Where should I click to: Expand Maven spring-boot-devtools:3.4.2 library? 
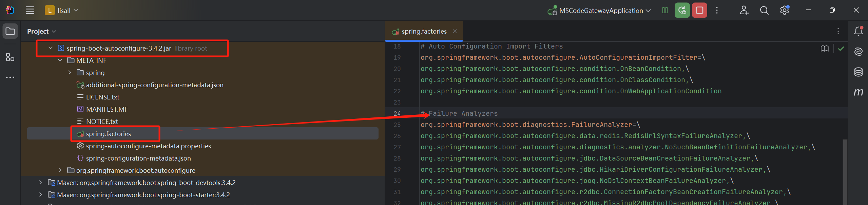tap(41, 183)
